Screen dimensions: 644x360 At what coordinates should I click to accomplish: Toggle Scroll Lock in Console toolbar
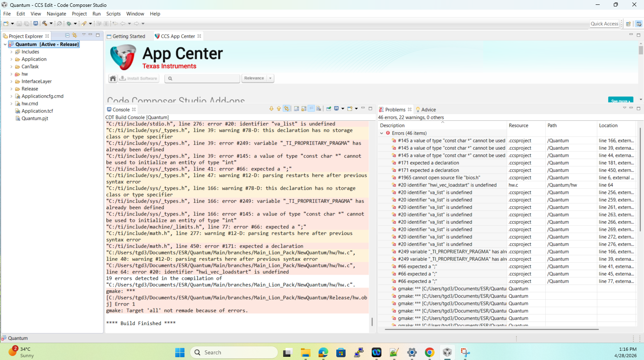[304, 109]
